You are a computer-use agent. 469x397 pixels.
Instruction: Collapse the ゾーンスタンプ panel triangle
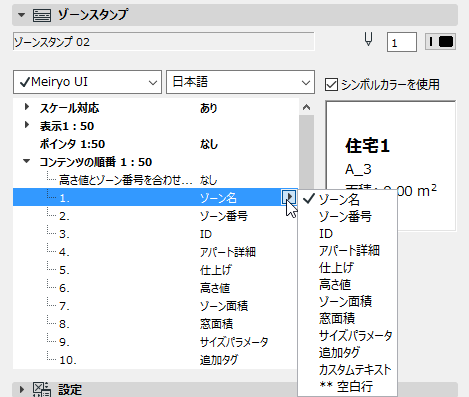click(x=22, y=15)
